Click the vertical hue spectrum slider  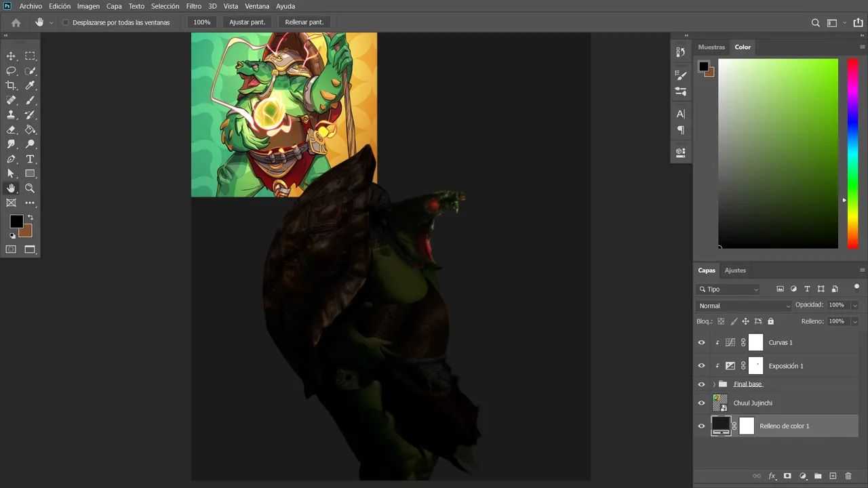click(852, 153)
